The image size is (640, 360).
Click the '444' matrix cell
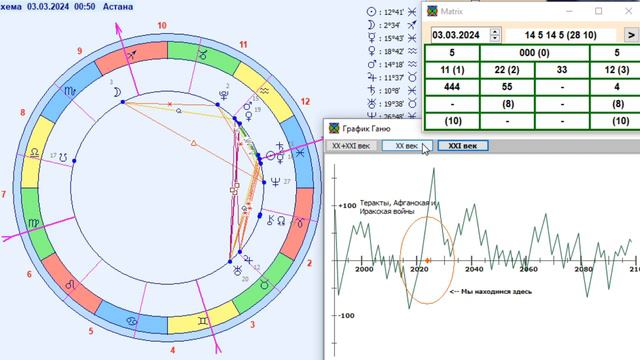coord(452,87)
